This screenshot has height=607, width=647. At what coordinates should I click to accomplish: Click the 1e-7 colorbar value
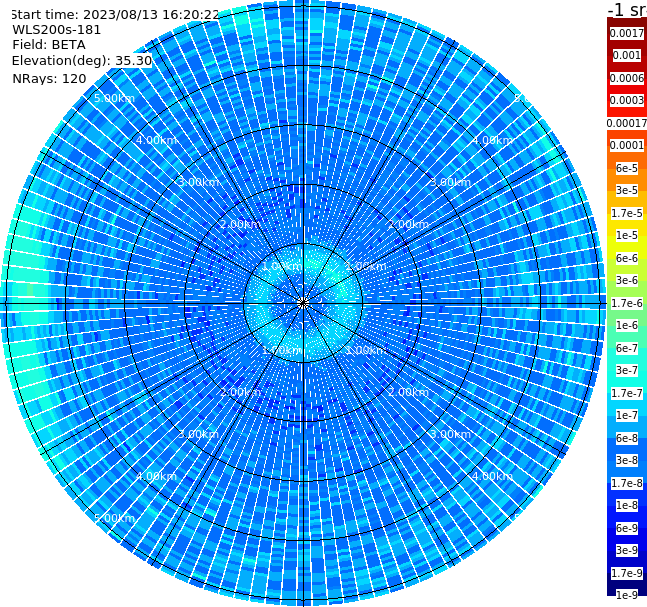pyautogui.click(x=627, y=415)
